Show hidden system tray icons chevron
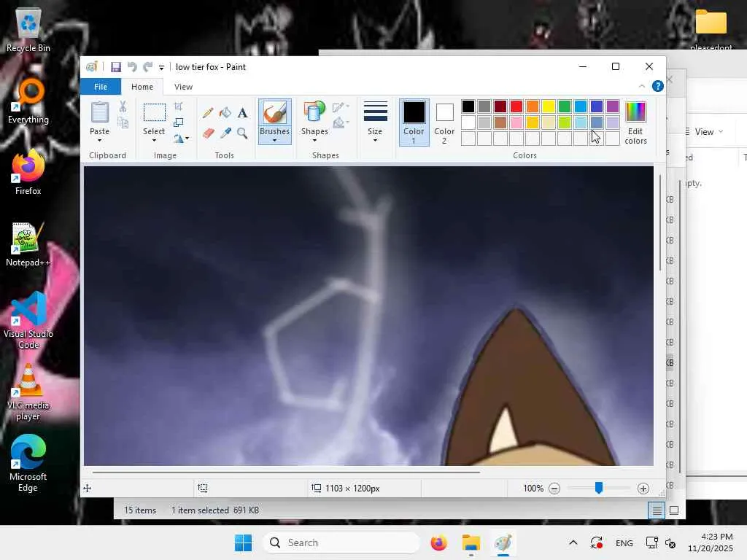The width and height of the screenshot is (747, 560). click(x=573, y=542)
